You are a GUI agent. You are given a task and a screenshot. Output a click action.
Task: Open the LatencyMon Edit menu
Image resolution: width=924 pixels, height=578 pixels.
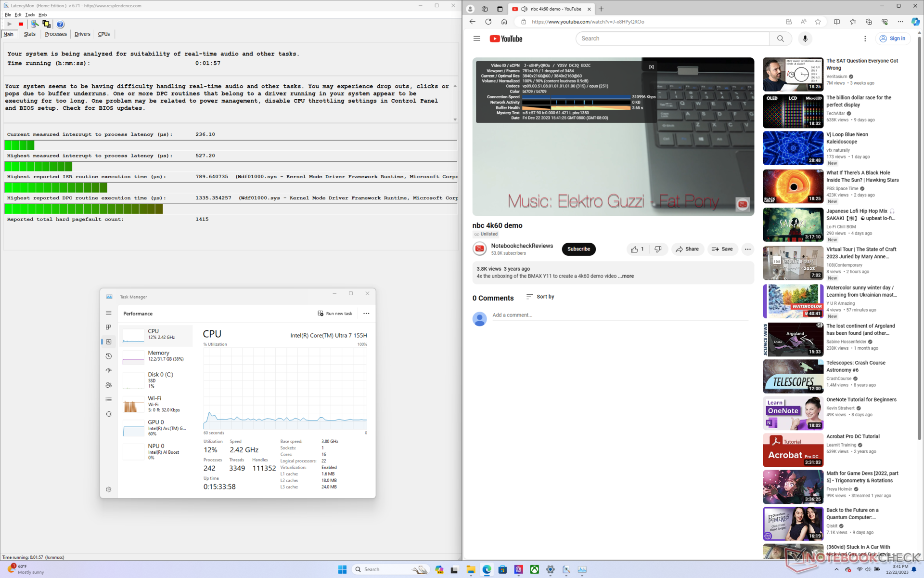[18, 15]
